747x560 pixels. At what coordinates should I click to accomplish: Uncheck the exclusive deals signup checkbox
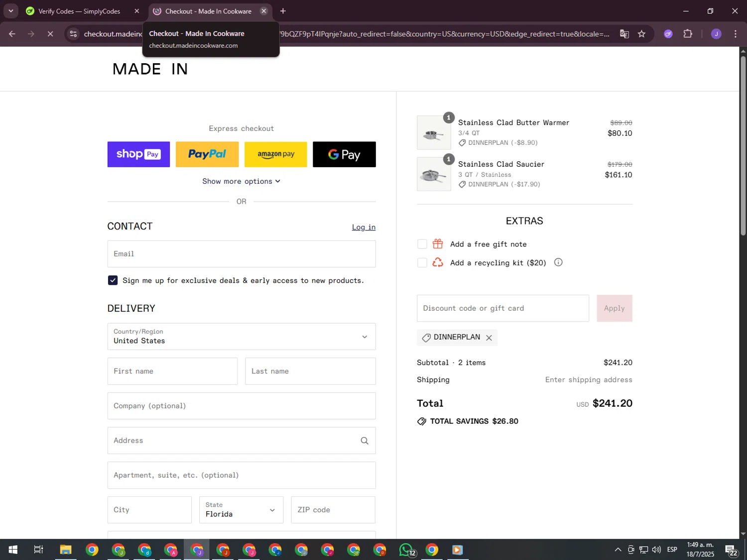pos(113,280)
